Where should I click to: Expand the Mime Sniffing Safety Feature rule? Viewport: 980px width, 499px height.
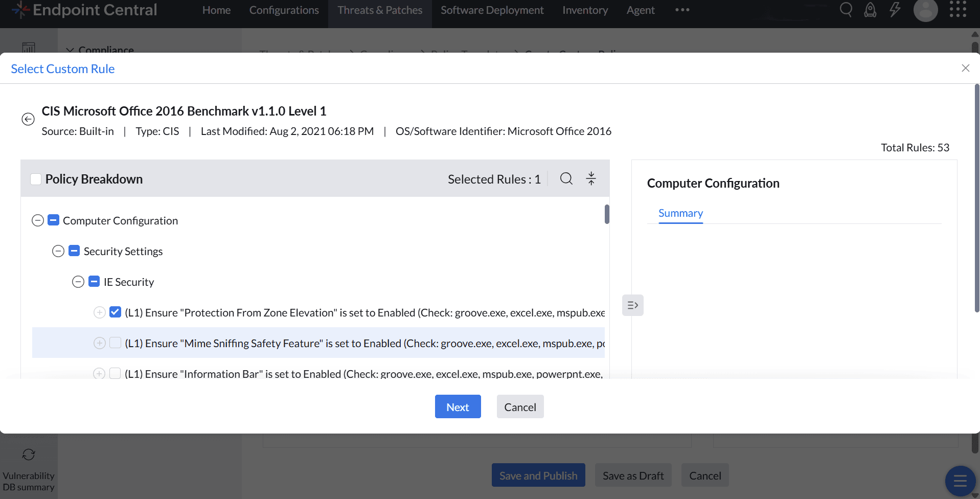[x=100, y=343]
